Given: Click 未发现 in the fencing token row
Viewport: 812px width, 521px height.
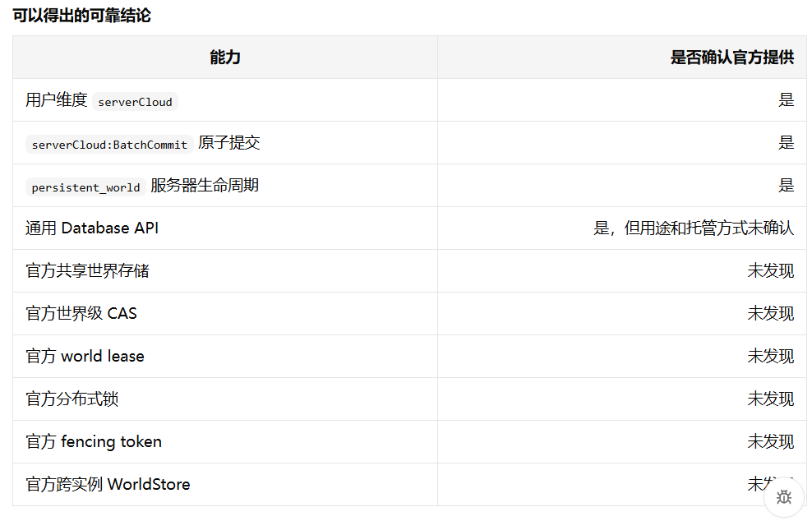Looking at the screenshot, I should tap(771, 441).
